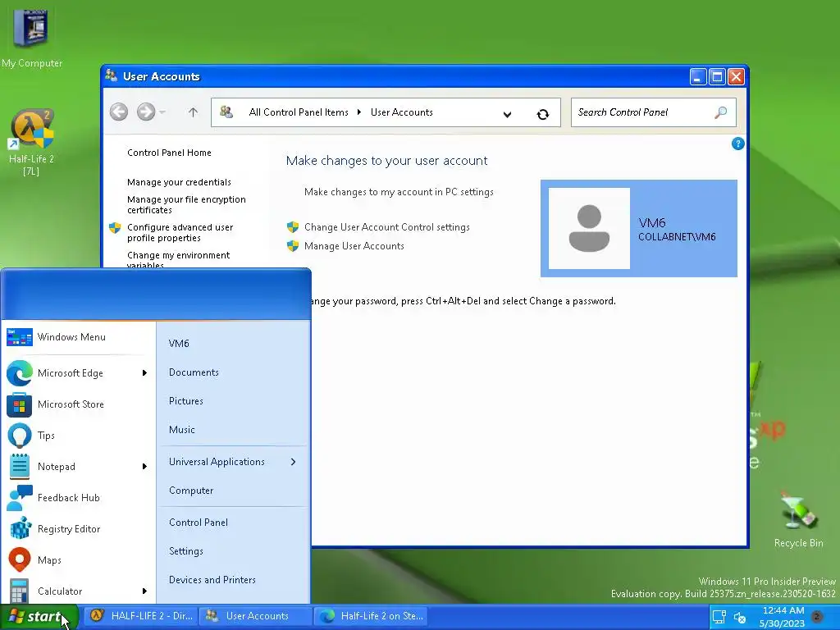Viewport: 840px width, 630px height.
Task: Click the VM6 account name text
Action: (x=652, y=223)
